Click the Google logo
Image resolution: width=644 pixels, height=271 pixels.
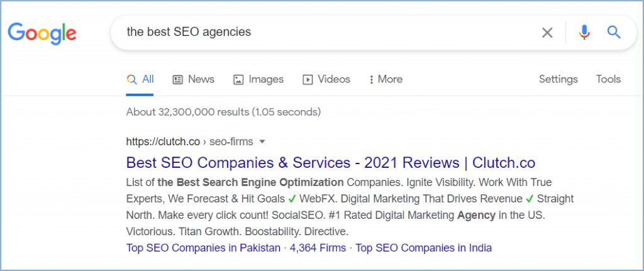(x=42, y=34)
